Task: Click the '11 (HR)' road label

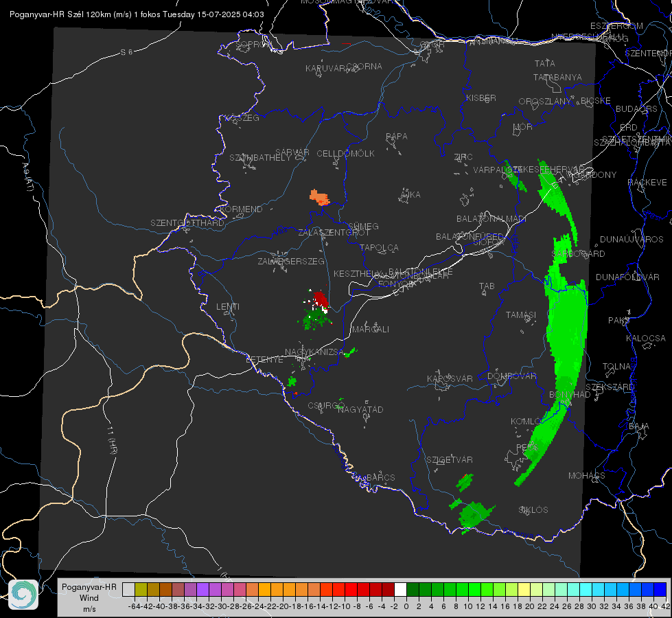Action: pos(113,439)
